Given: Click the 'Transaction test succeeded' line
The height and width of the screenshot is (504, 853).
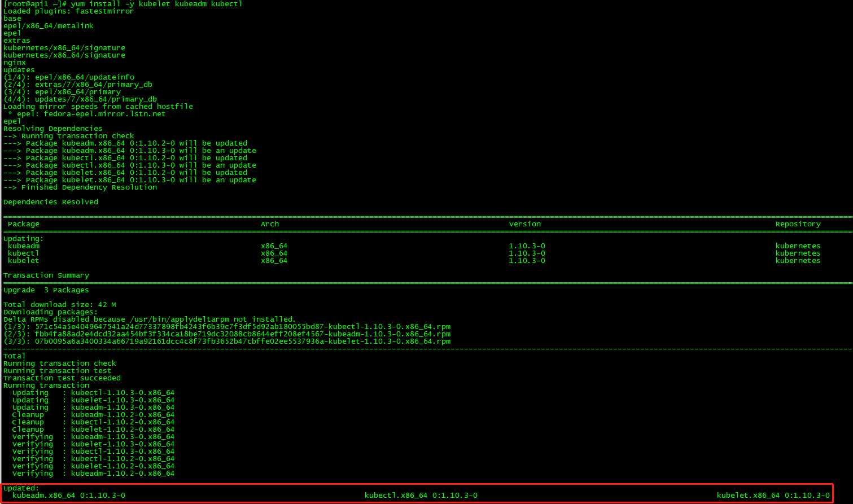Looking at the screenshot, I should (x=62, y=378).
